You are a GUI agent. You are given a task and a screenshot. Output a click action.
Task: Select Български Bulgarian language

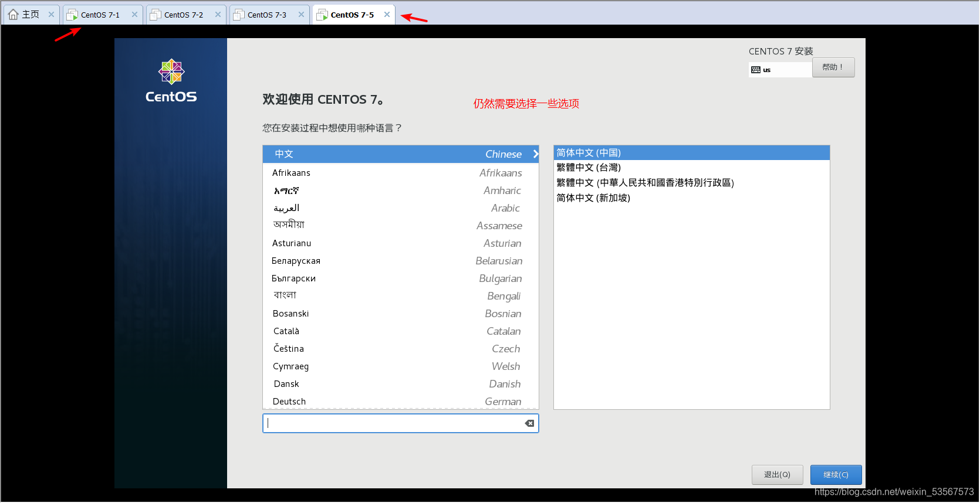(401, 278)
